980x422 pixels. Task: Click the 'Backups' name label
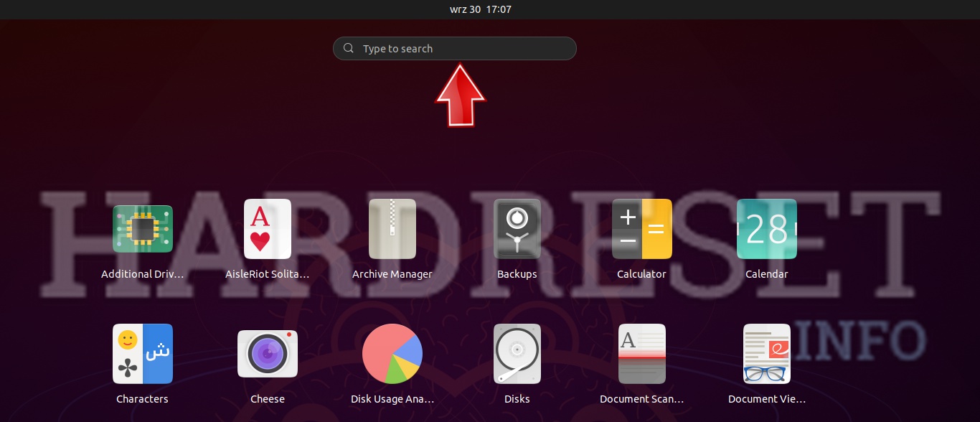pyautogui.click(x=517, y=274)
